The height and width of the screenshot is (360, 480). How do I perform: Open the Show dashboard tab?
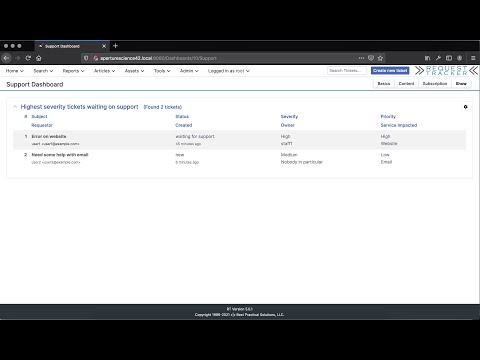pyautogui.click(x=461, y=84)
